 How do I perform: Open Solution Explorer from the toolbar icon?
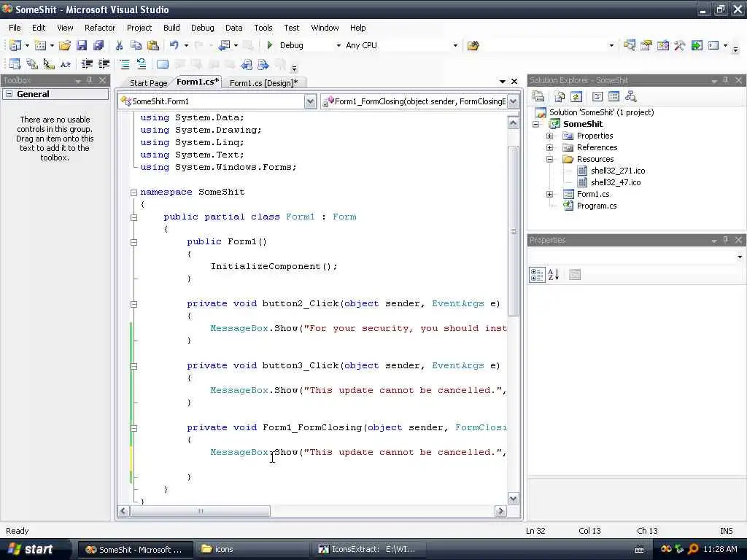[630, 45]
